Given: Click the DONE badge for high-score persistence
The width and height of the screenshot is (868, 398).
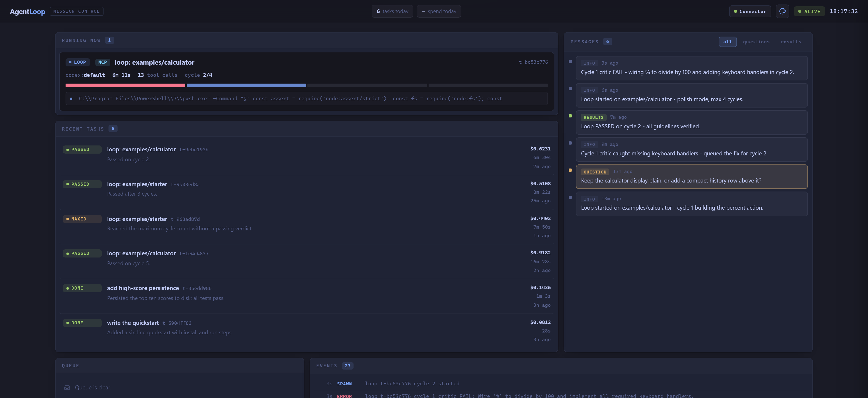Looking at the screenshot, I should (x=82, y=288).
